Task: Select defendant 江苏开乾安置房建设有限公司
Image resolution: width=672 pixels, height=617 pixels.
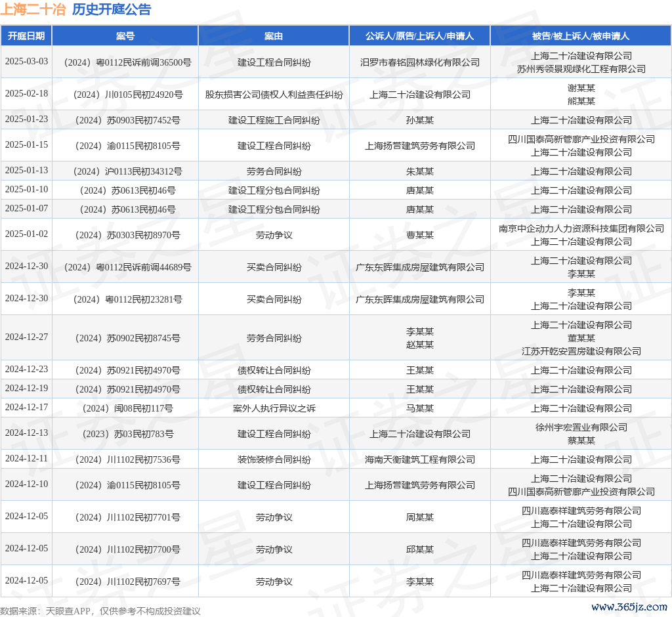Action: coord(581,352)
